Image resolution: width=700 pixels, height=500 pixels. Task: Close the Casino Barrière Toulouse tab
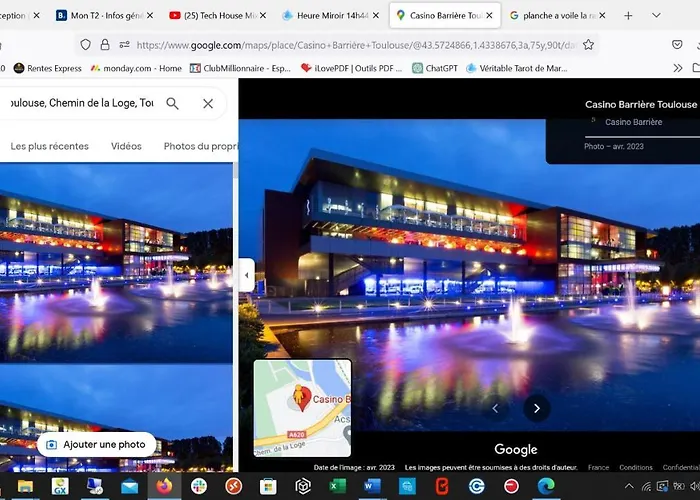pyautogui.click(x=489, y=16)
